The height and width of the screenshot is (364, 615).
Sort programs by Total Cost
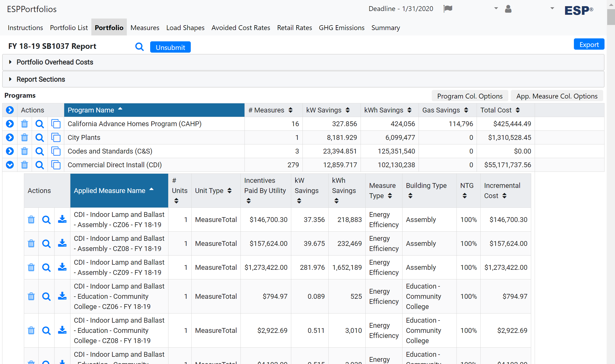[x=506, y=110]
